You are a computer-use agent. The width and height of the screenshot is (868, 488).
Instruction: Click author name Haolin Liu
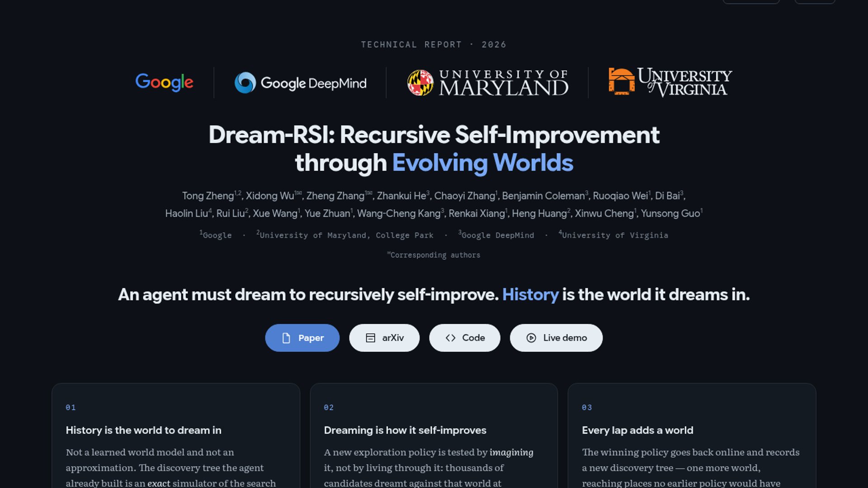pos(187,214)
